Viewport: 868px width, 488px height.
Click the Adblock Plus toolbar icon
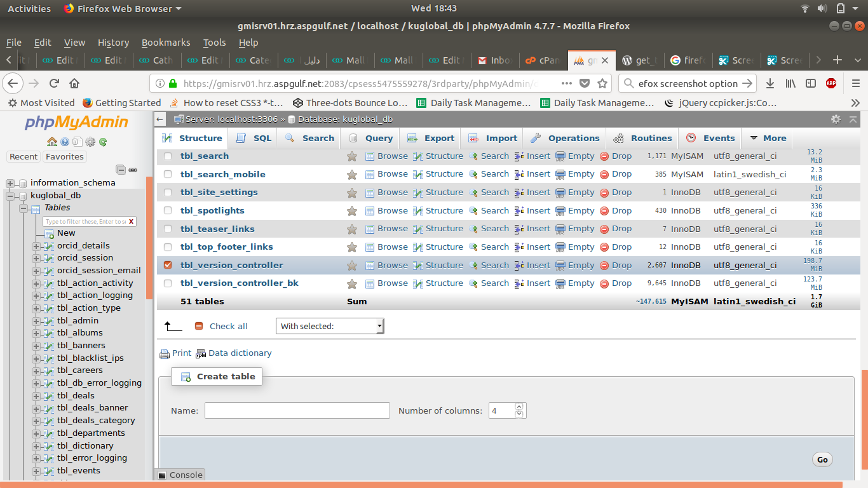pyautogui.click(x=831, y=83)
